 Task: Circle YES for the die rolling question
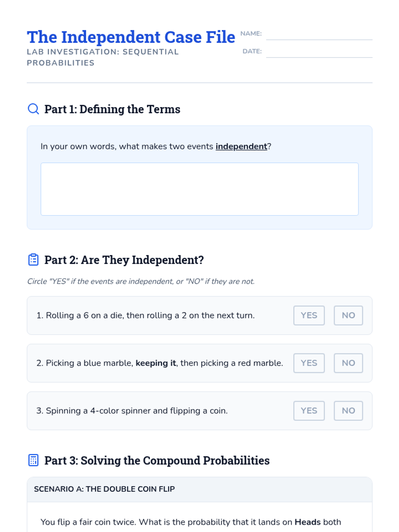(309, 315)
